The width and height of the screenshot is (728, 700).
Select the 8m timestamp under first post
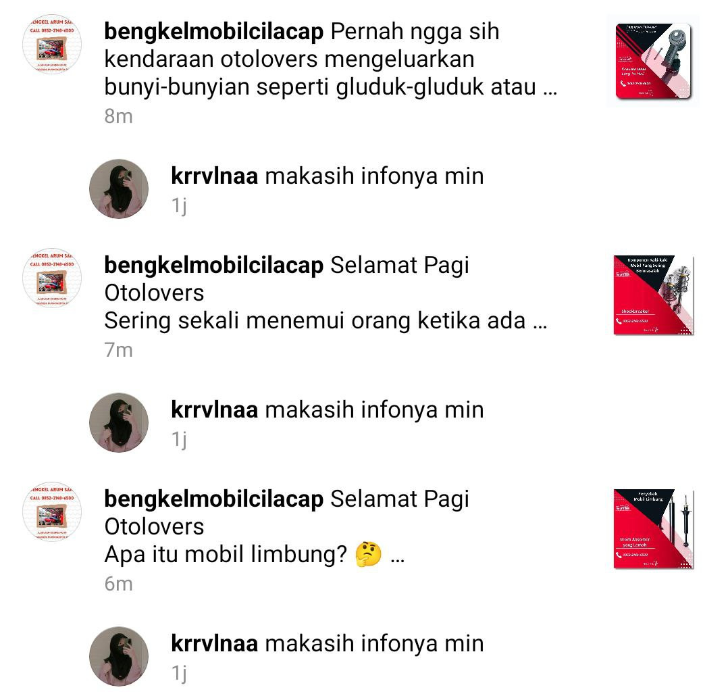click(x=118, y=116)
